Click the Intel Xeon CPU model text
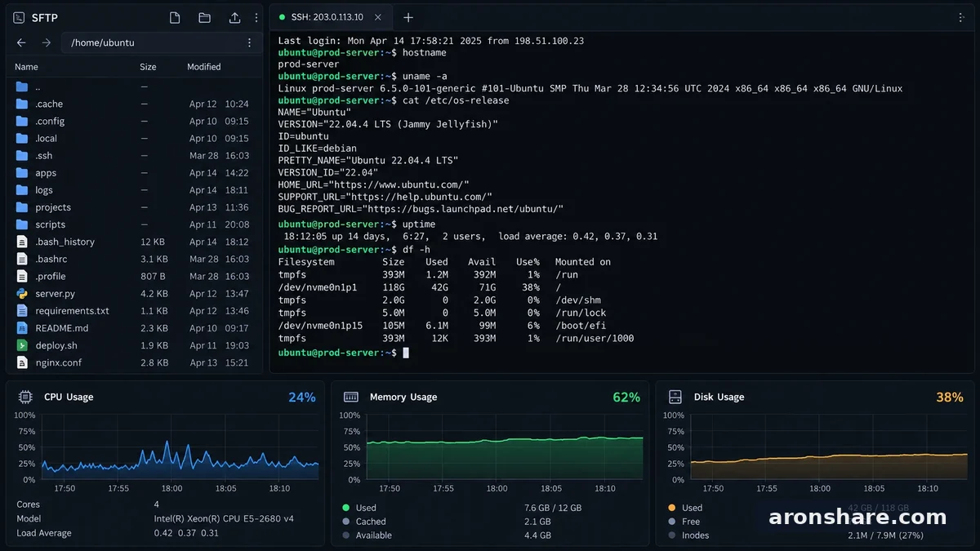Screen dimensions: 980x551 point(225,519)
